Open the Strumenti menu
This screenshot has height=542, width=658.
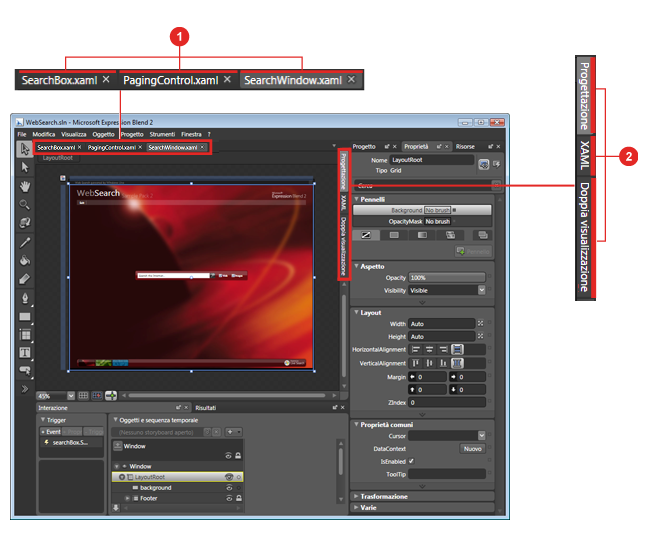click(162, 134)
